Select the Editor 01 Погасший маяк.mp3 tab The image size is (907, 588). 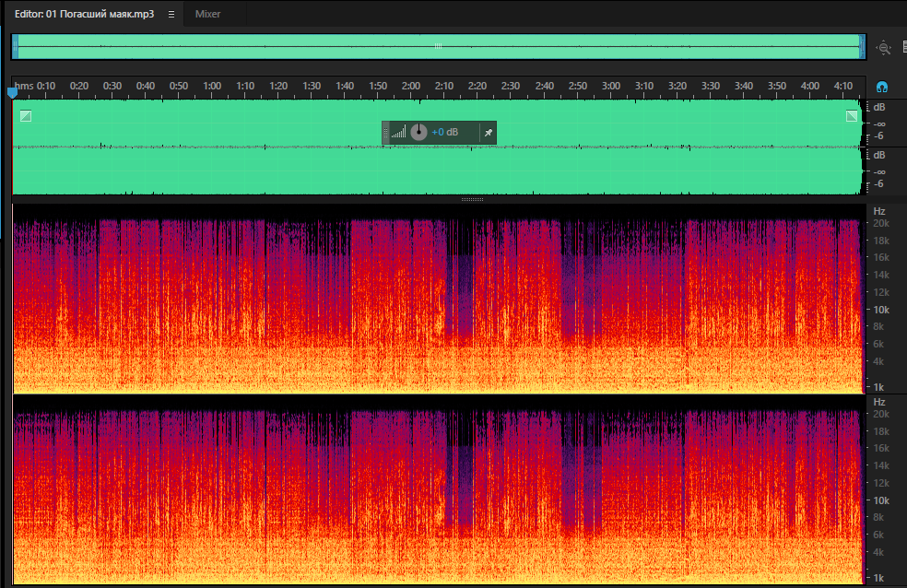pyautogui.click(x=85, y=14)
